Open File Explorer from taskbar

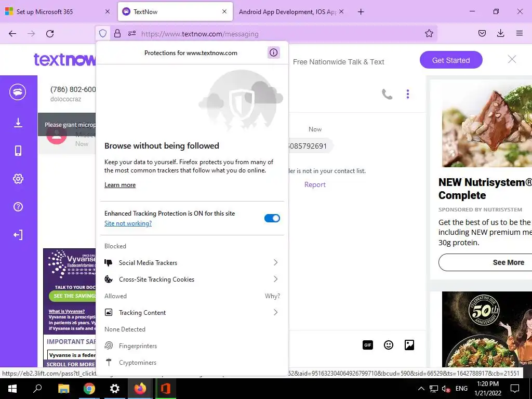click(x=63, y=388)
